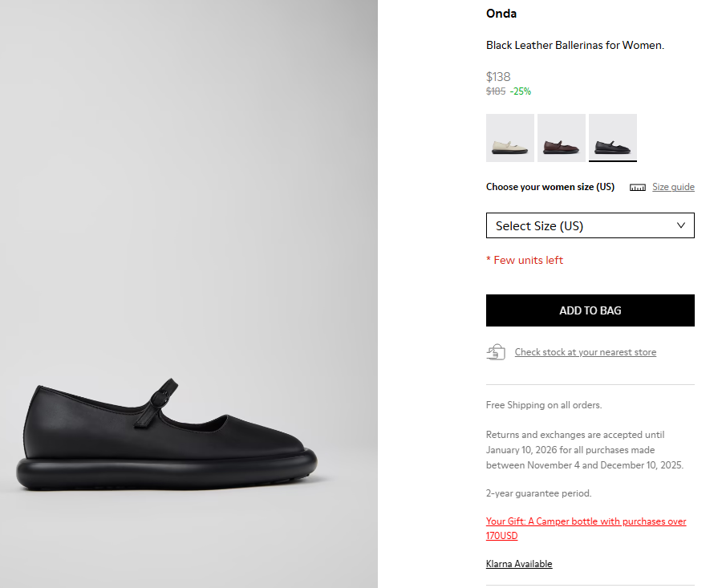The width and height of the screenshot is (722, 588).
Task: Select the black shoe color variant
Action: coord(613,138)
